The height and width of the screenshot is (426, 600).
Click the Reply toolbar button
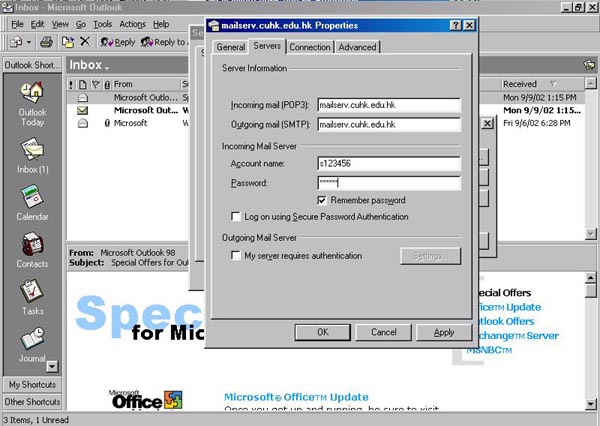click(x=117, y=42)
